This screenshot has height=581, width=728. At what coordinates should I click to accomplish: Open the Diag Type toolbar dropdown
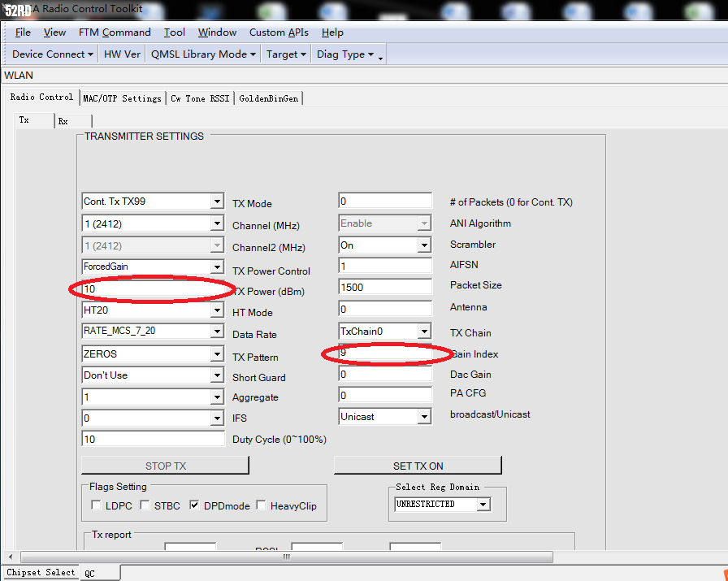click(345, 54)
